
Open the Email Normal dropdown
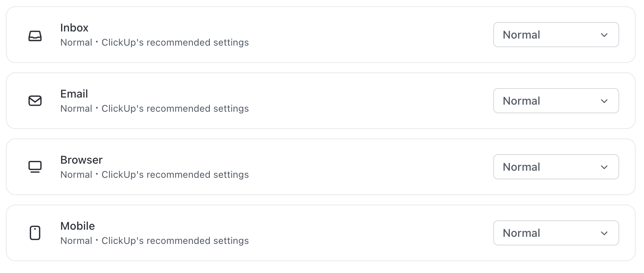coord(556,101)
